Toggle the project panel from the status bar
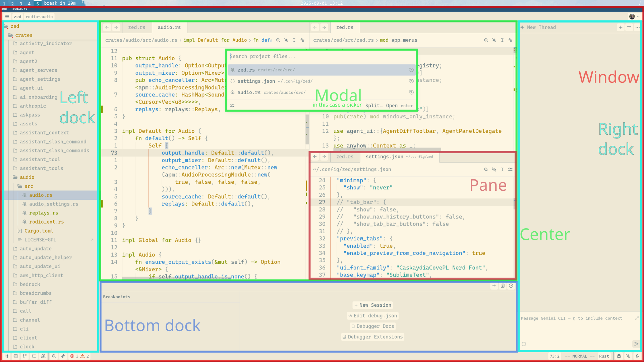The image size is (644, 362). pos(6,356)
